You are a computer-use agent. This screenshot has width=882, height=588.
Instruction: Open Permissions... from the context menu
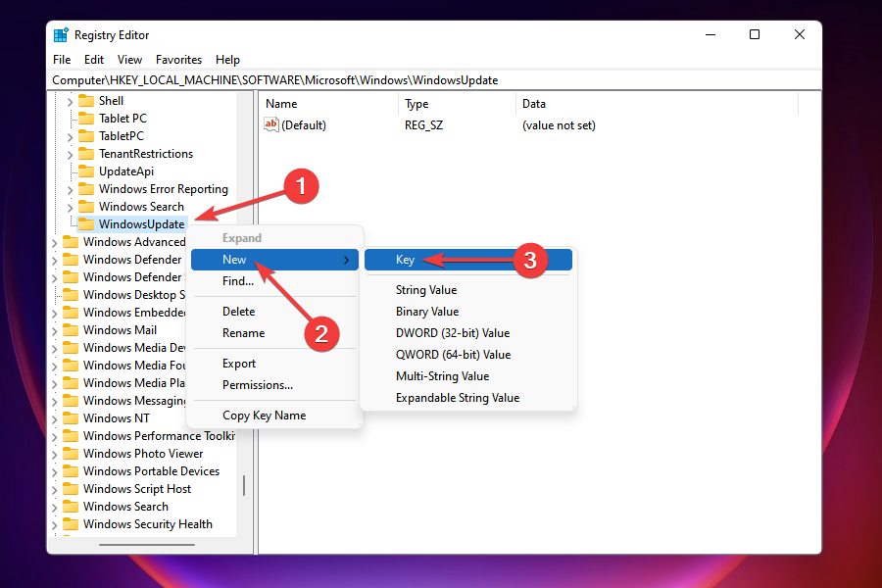click(274, 385)
